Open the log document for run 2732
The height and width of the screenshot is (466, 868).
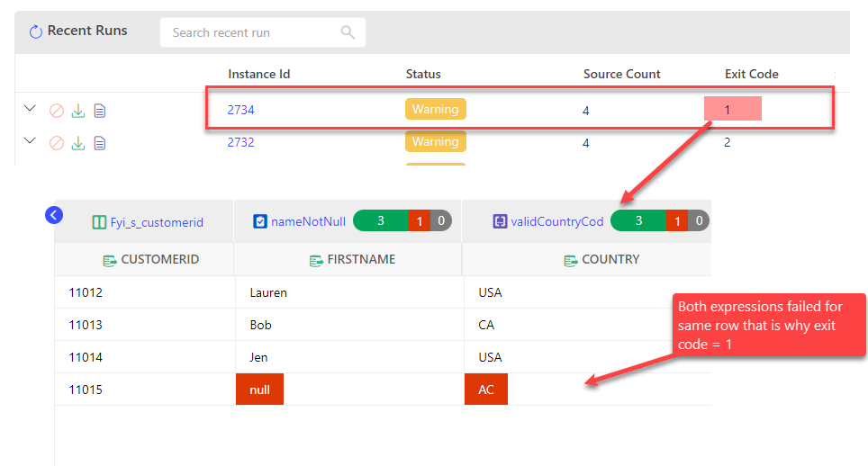100,142
